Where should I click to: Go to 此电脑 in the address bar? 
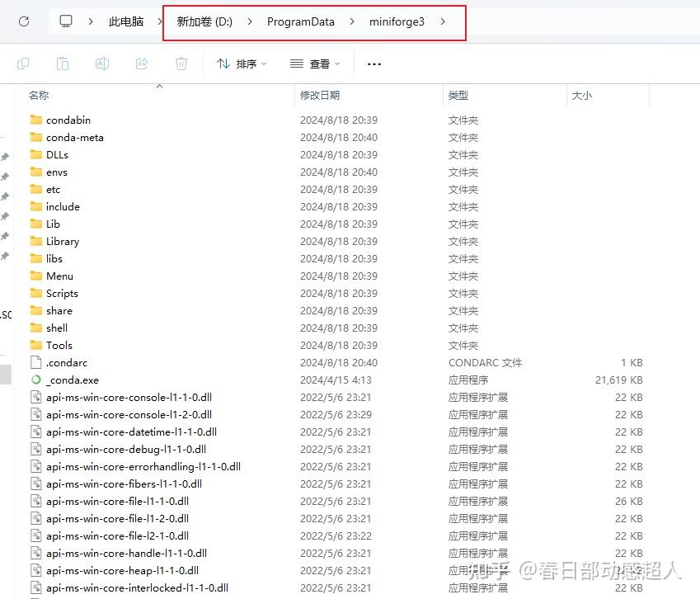coord(126,21)
